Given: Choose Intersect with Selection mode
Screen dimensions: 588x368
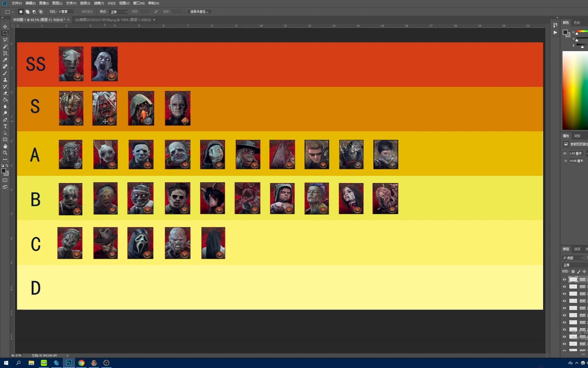Looking at the screenshot, I should (x=41, y=11).
